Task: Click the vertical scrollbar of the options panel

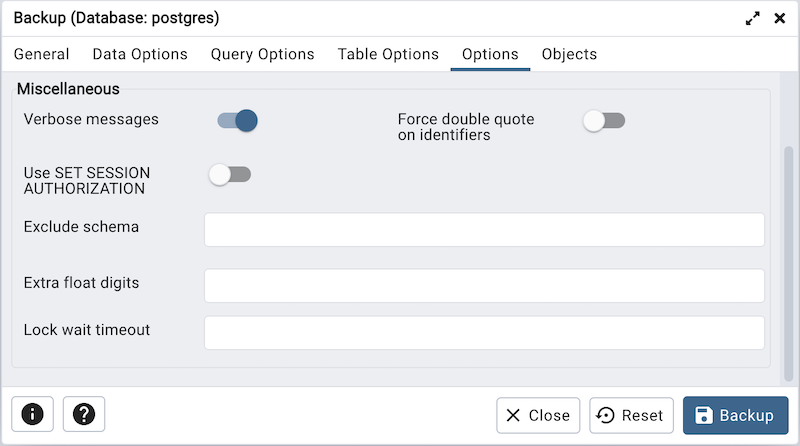Action: (788, 260)
